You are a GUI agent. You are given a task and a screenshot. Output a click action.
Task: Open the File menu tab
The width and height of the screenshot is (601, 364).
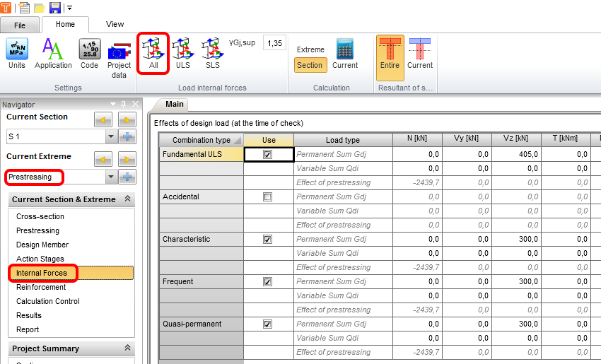pyautogui.click(x=21, y=25)
